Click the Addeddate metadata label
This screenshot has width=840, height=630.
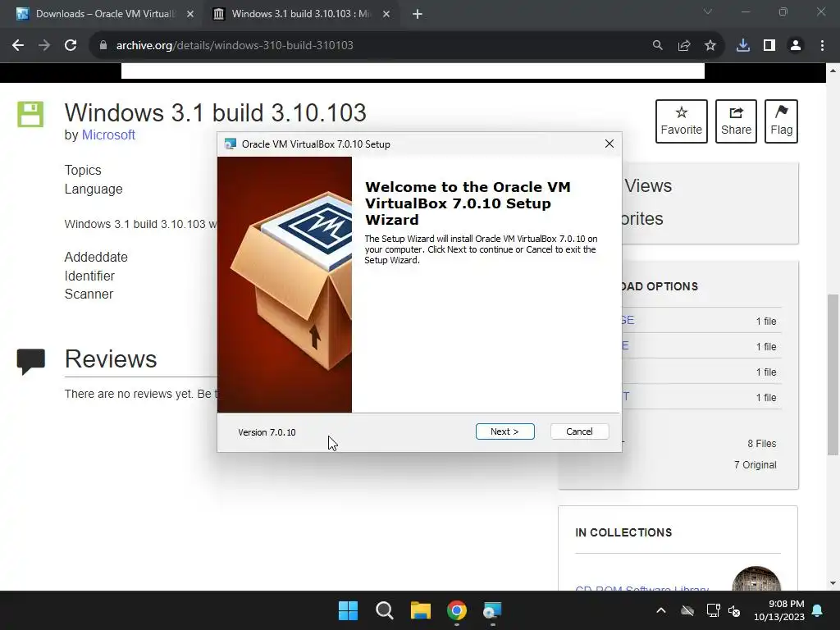(96, 257)
